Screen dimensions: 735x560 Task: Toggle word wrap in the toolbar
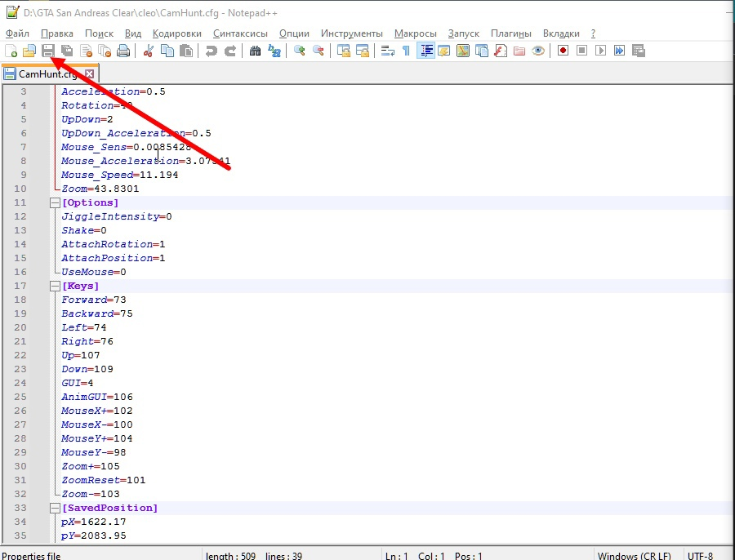387,51
